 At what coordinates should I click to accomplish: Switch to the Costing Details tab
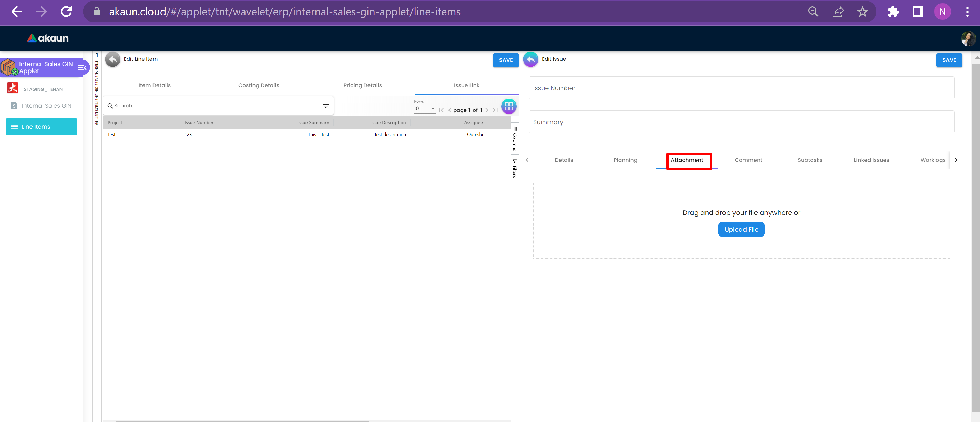pyautogui.click(x=258, y=85)
